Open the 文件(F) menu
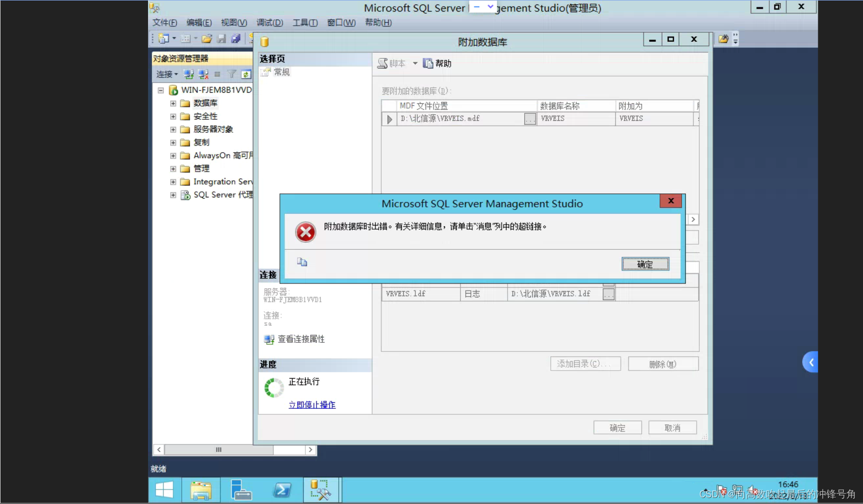 tap(165, 23)
